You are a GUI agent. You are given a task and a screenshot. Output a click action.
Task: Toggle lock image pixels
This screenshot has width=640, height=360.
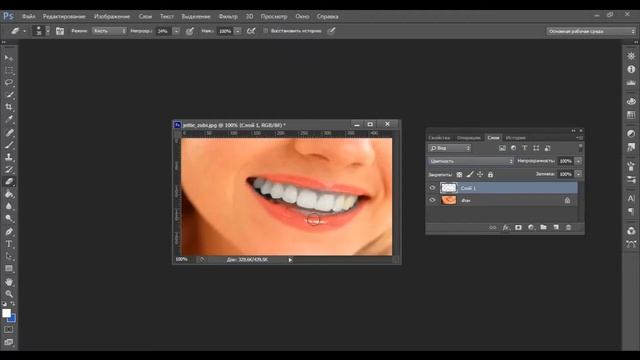click(470, 175)
